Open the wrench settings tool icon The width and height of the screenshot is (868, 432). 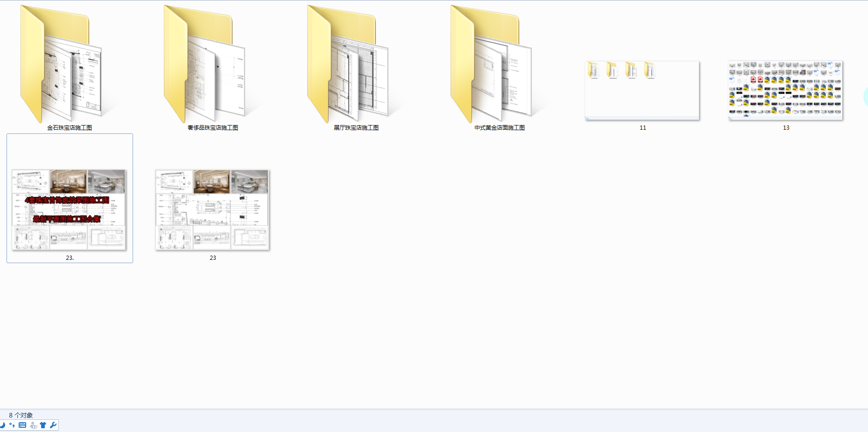point(53,425)
